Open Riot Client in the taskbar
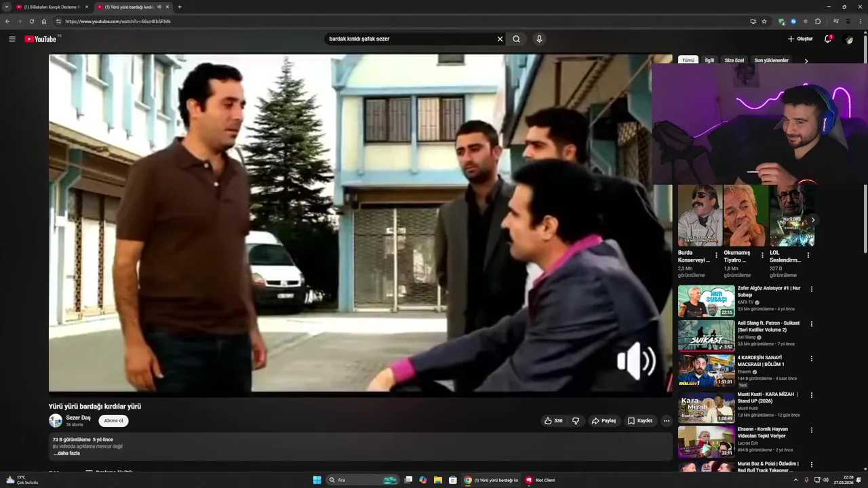Viewport: 868px width, 488px height. [x=540, y=480]
